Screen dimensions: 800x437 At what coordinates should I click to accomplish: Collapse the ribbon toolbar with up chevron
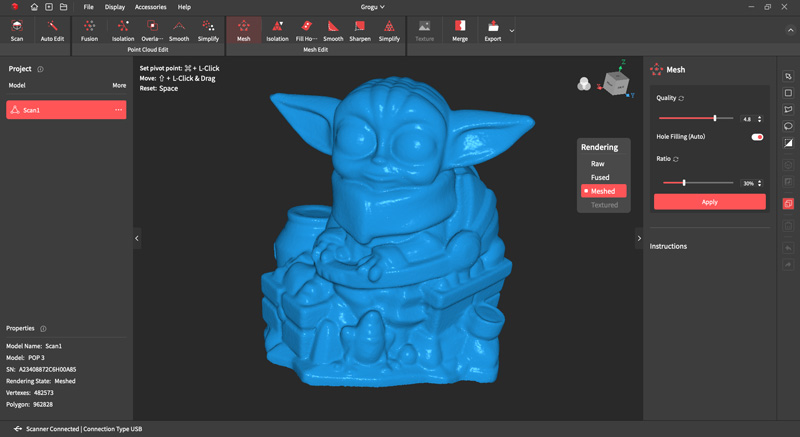pos(790,31)
